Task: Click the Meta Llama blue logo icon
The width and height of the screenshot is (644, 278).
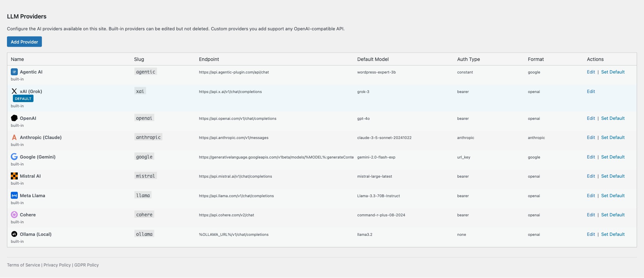Action: pyautogui.click(x=14, y=195)
